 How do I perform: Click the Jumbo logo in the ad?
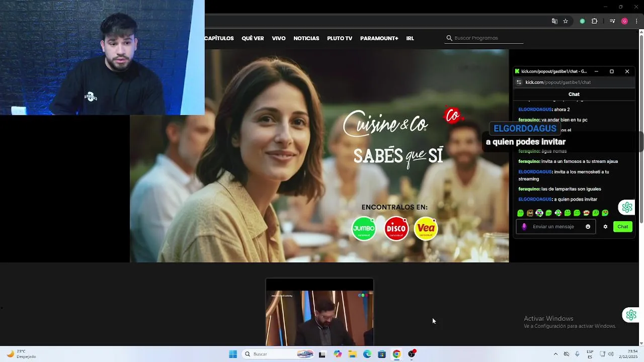364,228
